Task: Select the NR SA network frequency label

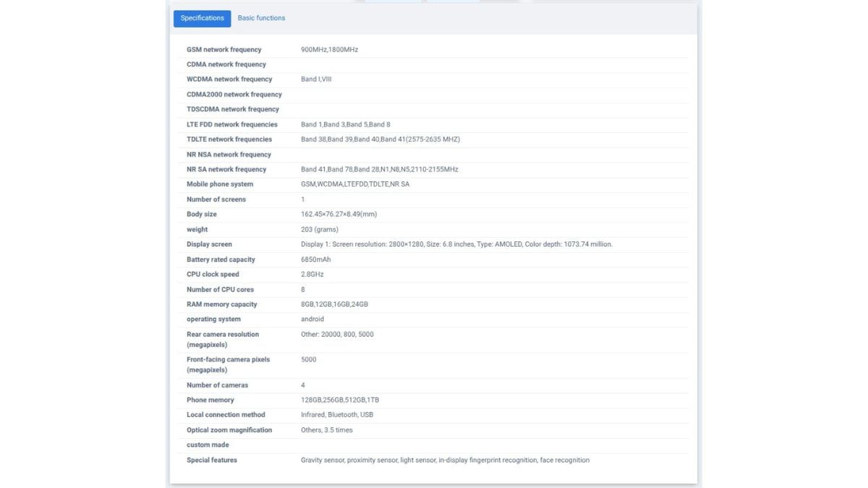Action: [x=226, y=169]
